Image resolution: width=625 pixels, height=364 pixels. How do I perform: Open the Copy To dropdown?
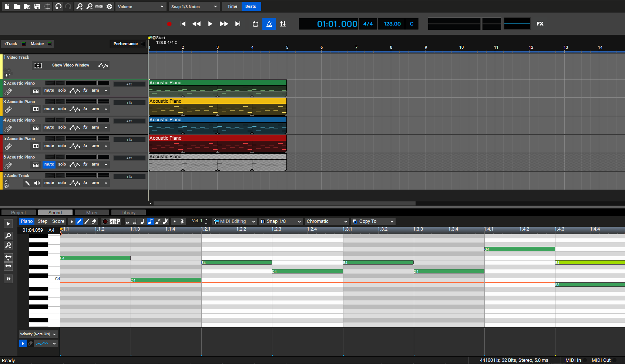click(x=373, y=221)
